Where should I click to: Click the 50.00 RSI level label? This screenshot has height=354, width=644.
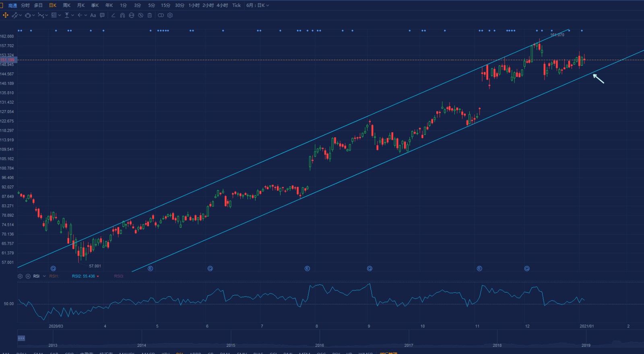9,304
